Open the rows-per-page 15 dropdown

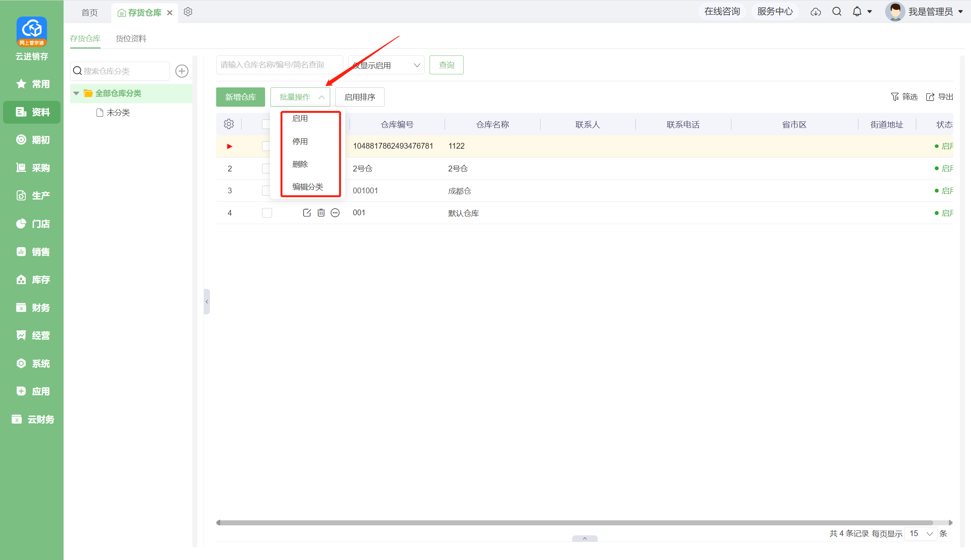coord(921,533)
